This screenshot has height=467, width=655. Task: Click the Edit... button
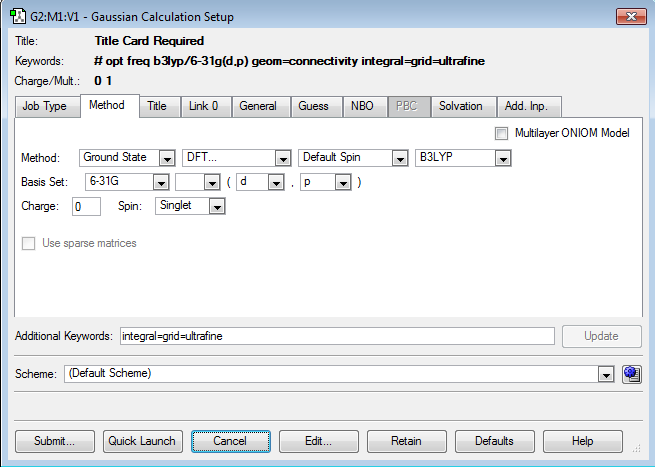319,442
